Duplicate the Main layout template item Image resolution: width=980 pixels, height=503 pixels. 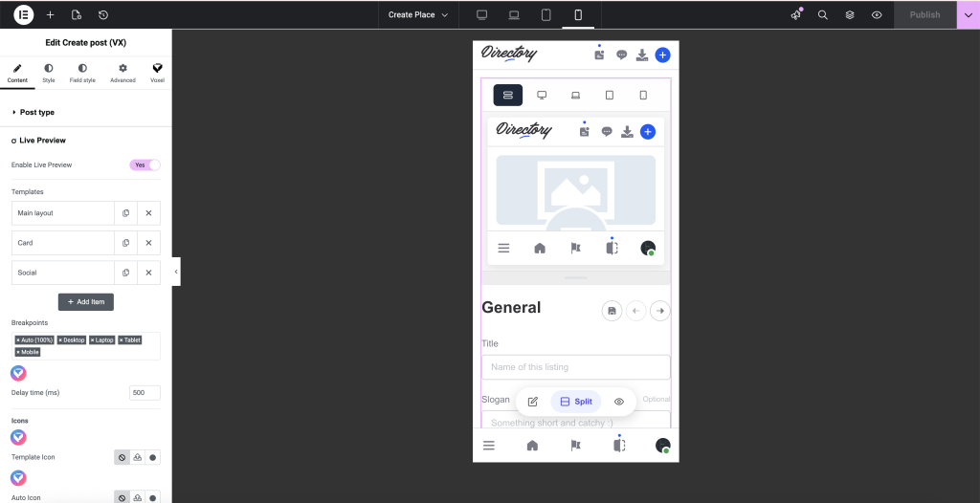126,213
